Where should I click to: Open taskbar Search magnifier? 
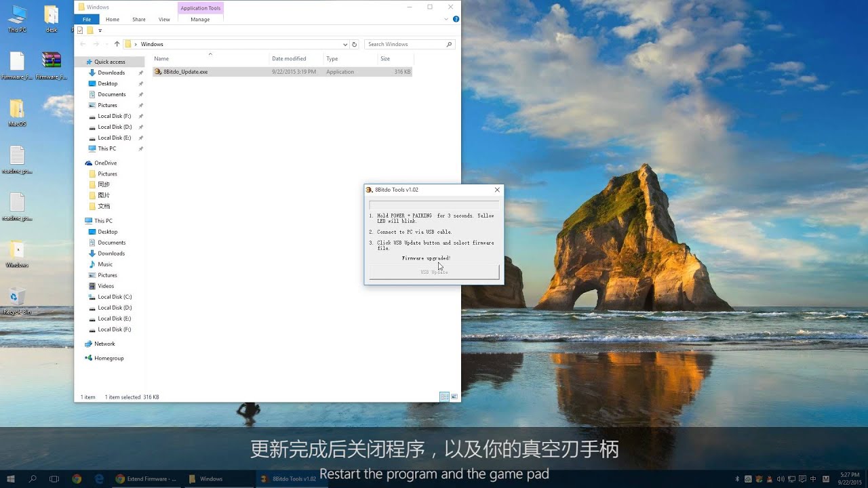pos(33,479)
